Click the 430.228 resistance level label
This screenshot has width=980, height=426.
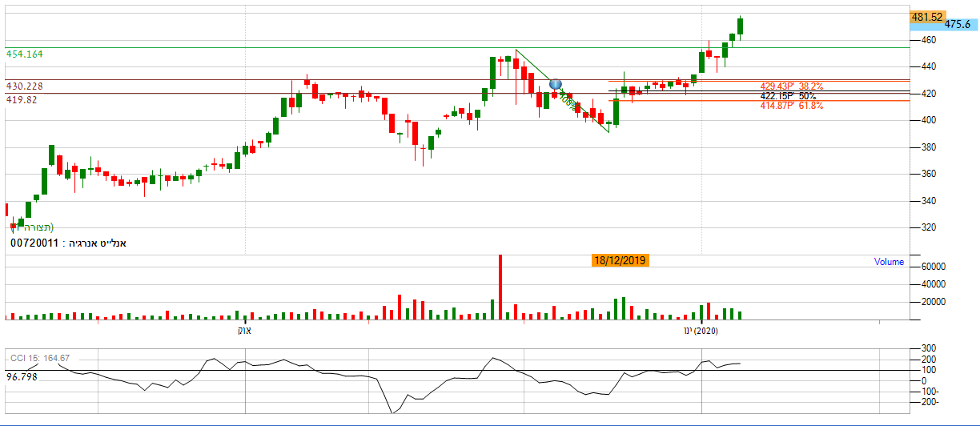[x=25, y=86]
